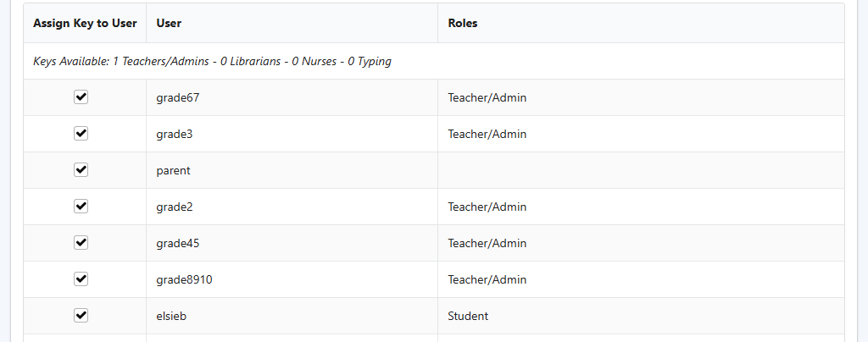Select the grade67 username cell
Viewport: 868px width, 342px height.
[177, 97]
